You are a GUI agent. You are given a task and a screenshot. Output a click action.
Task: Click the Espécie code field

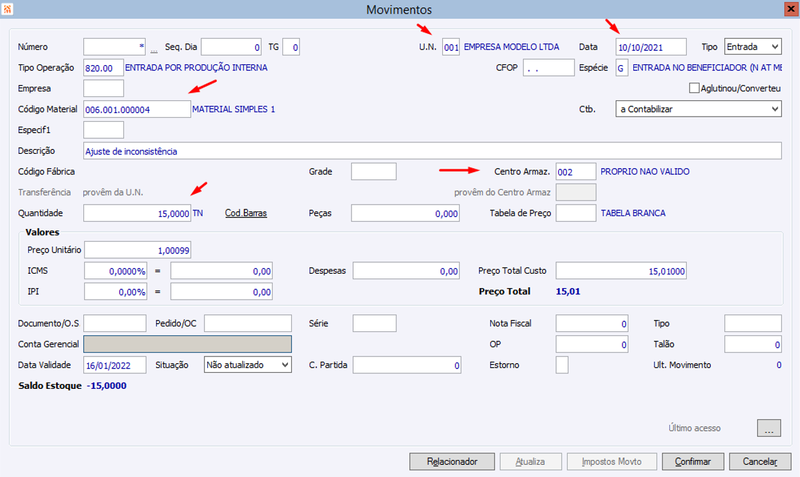pyautogui.click(x=621, y=67)
